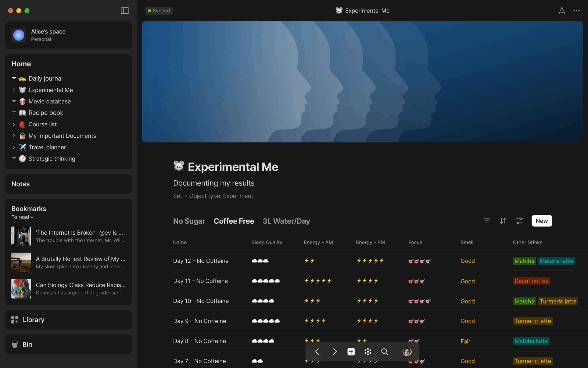Switch to the No Sugar tab

click(189, 221)
